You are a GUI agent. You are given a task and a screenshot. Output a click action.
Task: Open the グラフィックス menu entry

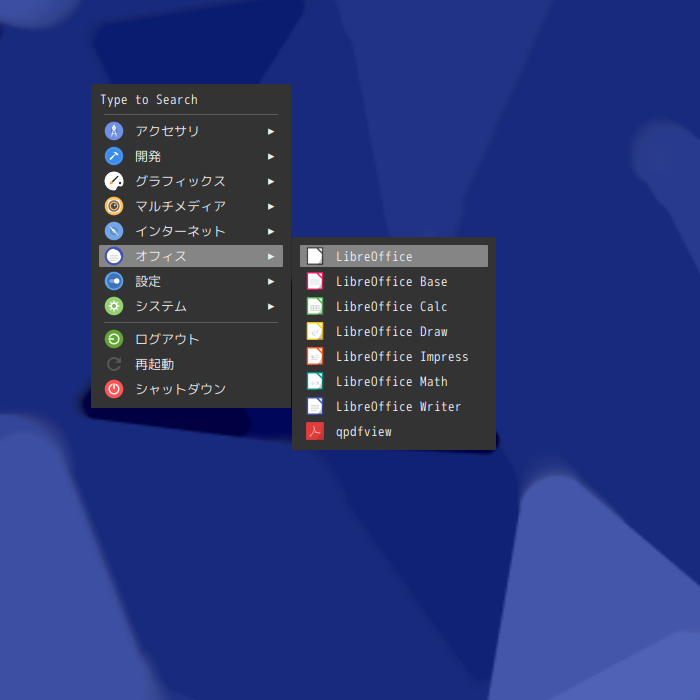coord(191,181)
